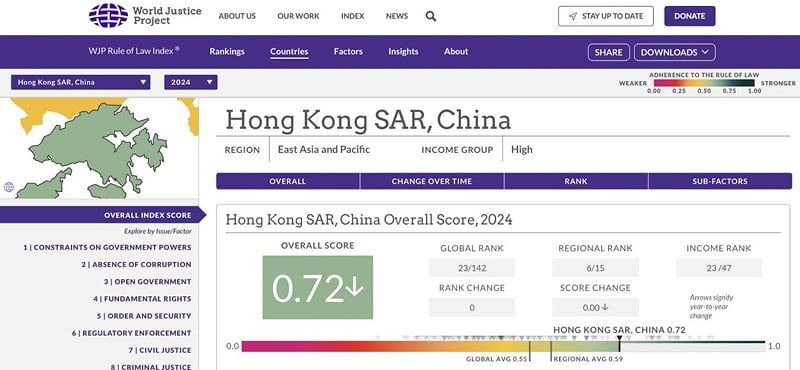Viewport: 800px width, 370px height.
Task: Open the About link in purple bar
Action: click(456, 52)
